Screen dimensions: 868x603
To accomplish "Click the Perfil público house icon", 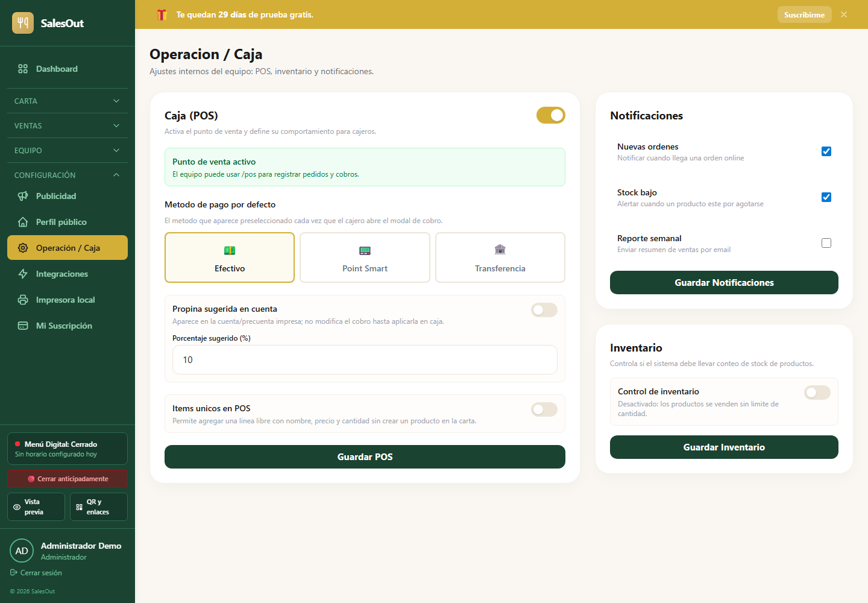I will (23, 222).
